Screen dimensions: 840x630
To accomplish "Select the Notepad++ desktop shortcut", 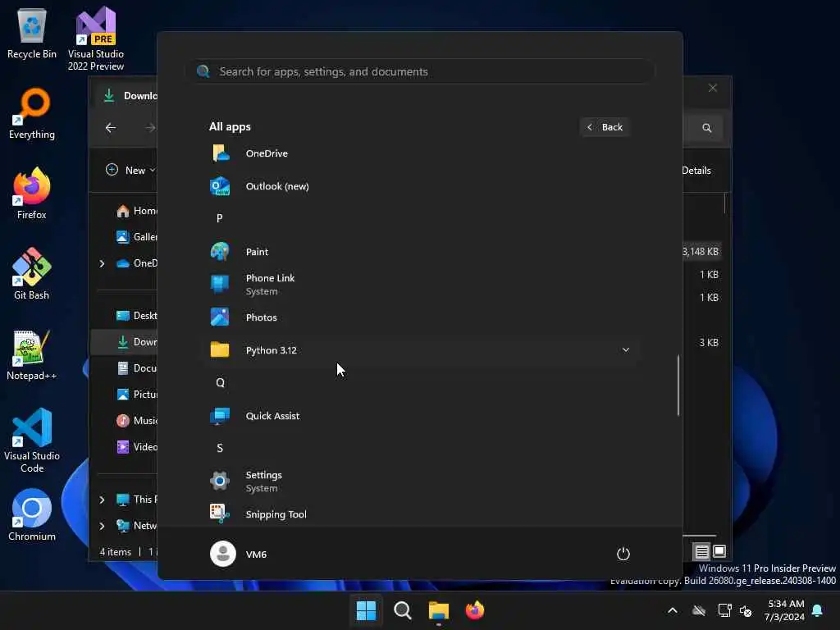I will point(32,354).
